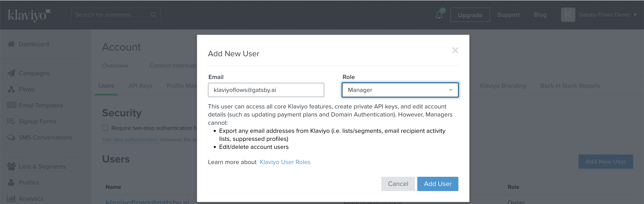Click the Campaigns paper plane icon
Viewport: 644px width, 204px height.
(x=11, y=73)
